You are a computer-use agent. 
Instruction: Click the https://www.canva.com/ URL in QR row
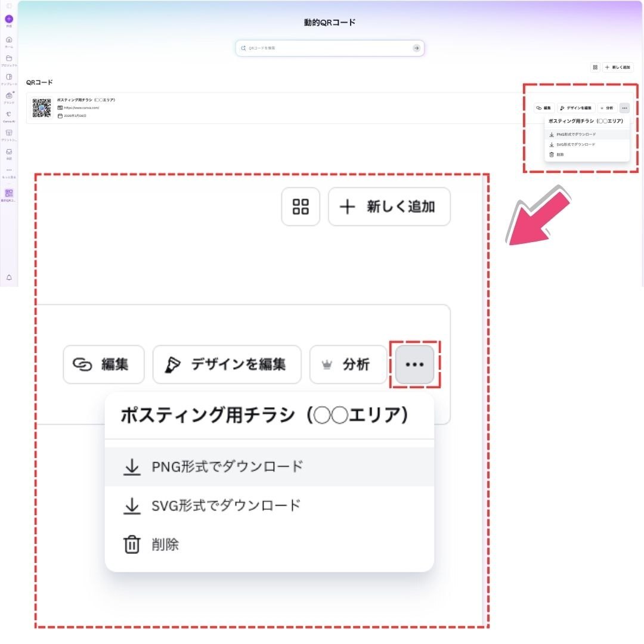pos(81,107)
